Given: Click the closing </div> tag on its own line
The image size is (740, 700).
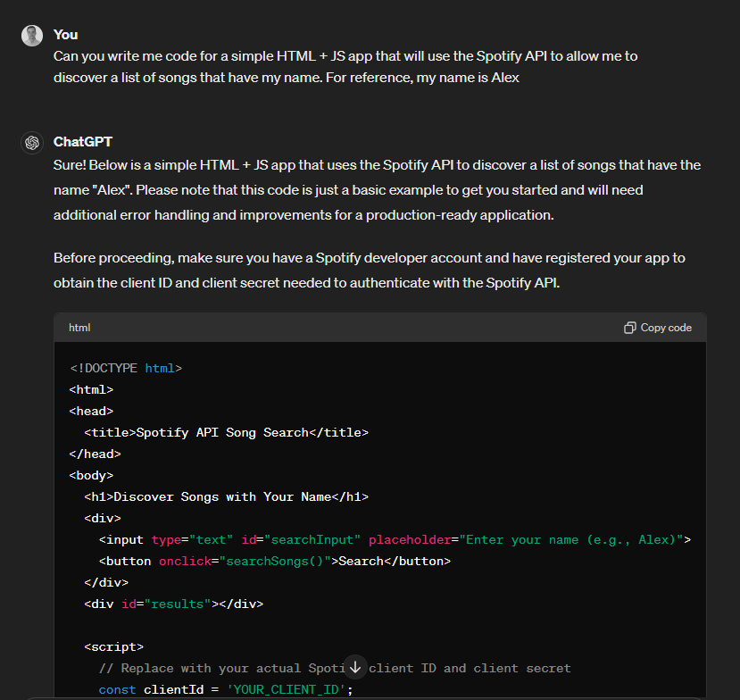Looking at the screenshot, I should coord(106,582).
